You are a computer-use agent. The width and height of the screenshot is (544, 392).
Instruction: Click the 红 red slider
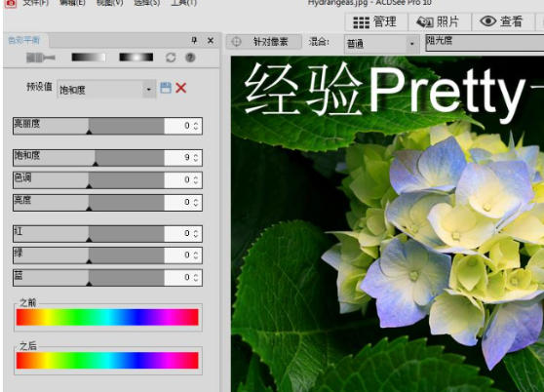(89, 234)
